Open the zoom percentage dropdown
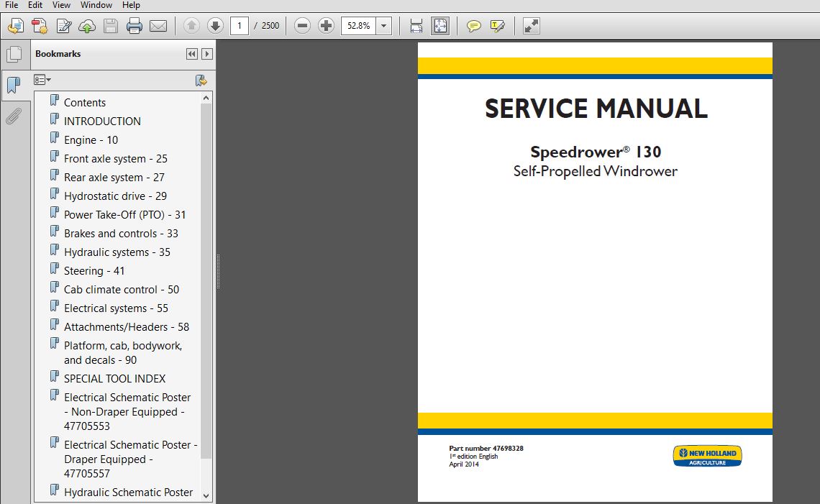Screen dimensions: 820x504 click(384, 27)
